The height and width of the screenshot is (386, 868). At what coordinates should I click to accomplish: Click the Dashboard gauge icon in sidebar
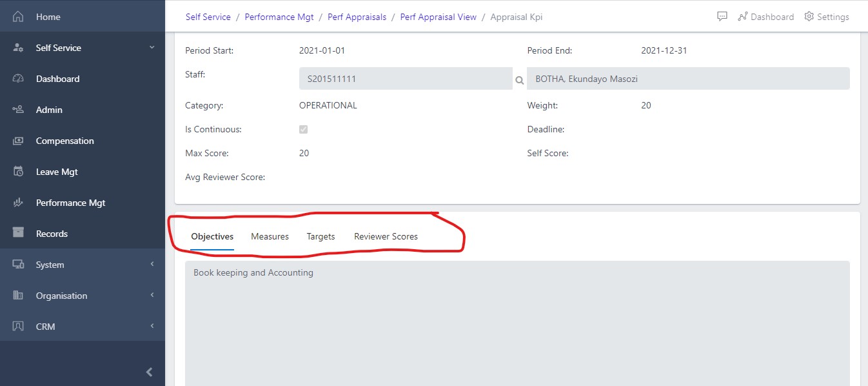(x=18, y=79)
